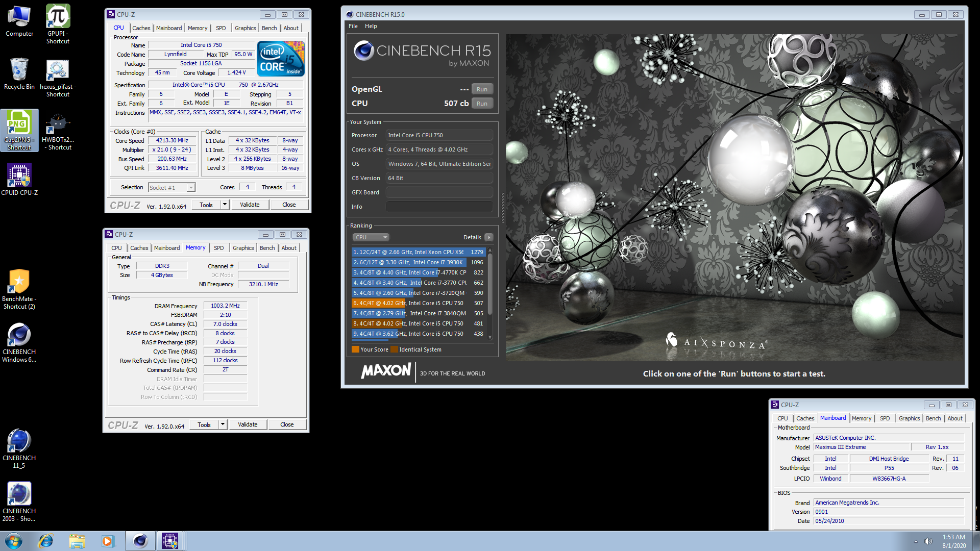Open the Mainboard tab in the Memory CPU-Z window
980x551 pixels.
coord(167,248)
